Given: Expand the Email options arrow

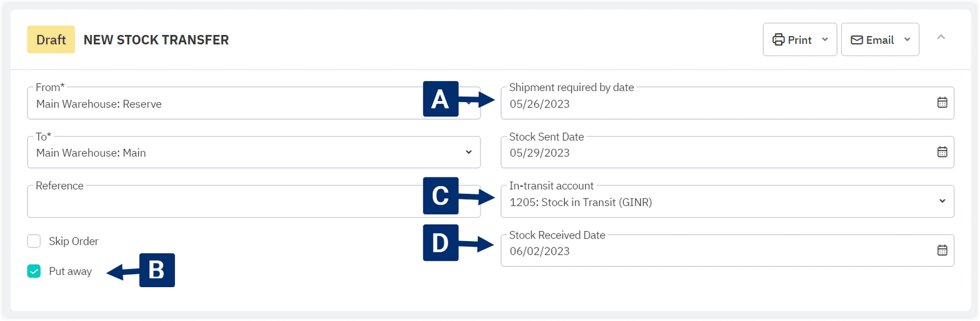Looking at the screenshot, I should (x=907, y=40).
